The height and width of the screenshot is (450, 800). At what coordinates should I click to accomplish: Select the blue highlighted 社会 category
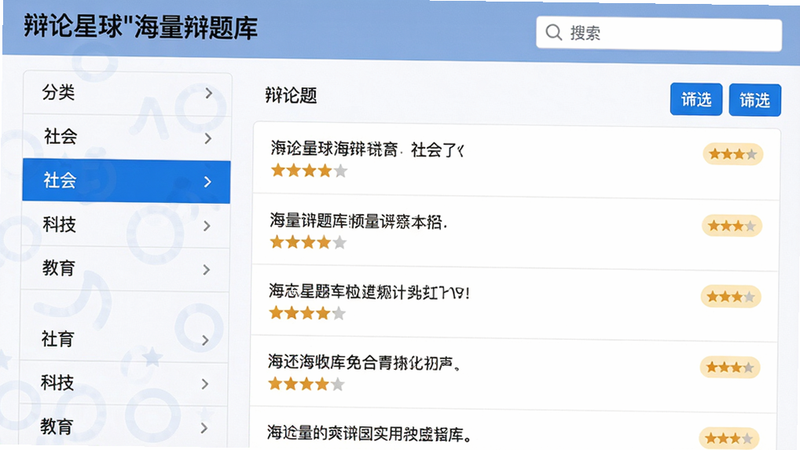pos(126,181)
